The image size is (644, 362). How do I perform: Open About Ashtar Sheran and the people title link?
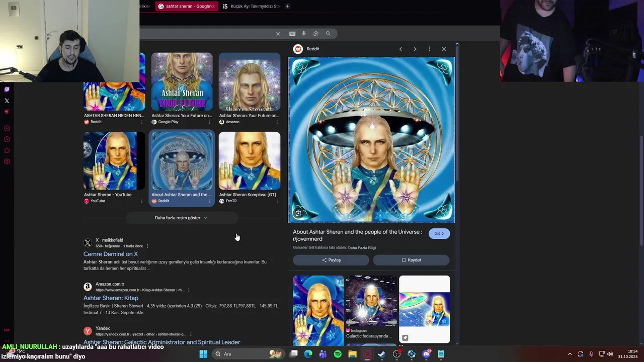[x=358, y=235]
